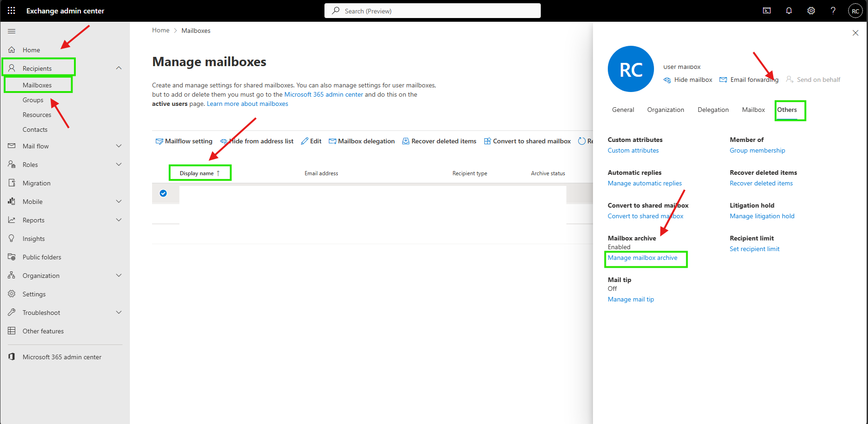Screen dimensions: 868x424
Task: Open Manage mail tip link
Action: click(x=631, y=299)
